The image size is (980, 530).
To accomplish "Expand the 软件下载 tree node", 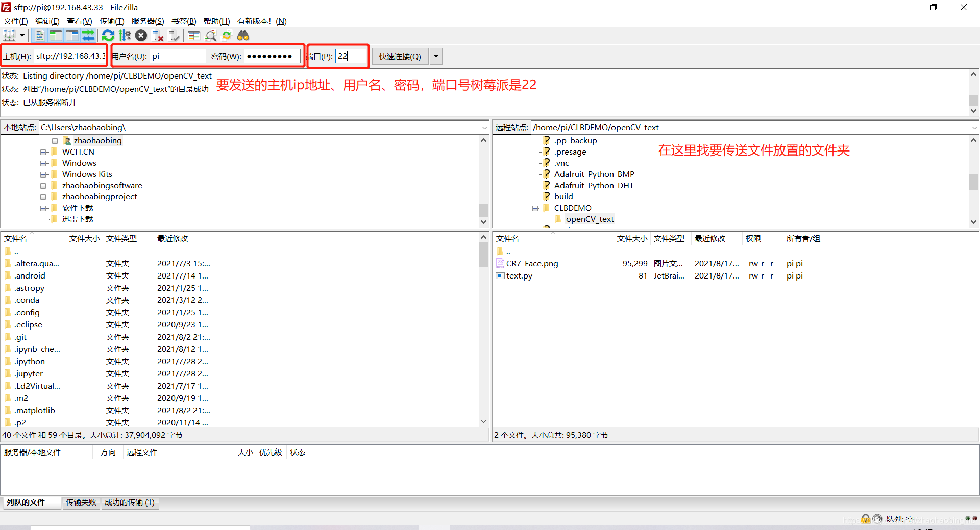I will (43, 208).
